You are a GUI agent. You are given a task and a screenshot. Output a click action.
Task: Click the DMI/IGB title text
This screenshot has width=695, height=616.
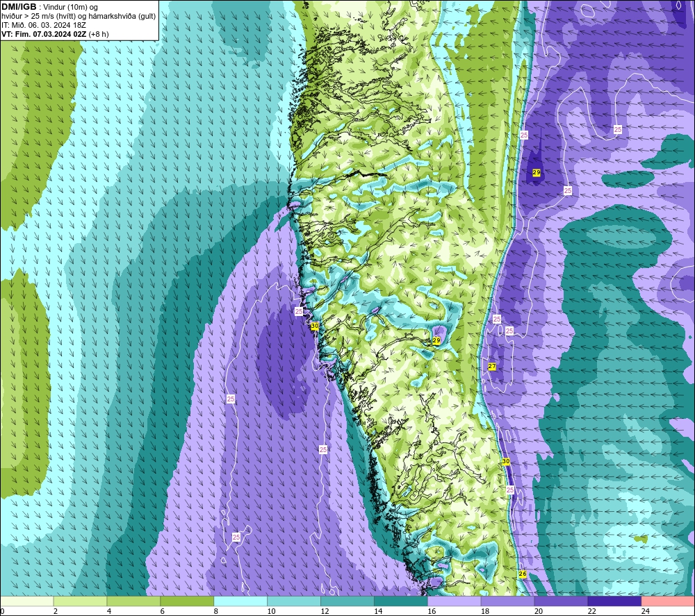[x=19, y=7]
